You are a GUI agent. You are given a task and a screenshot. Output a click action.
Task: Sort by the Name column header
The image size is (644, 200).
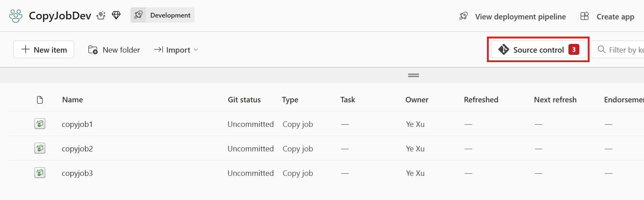tap(72, 100)
